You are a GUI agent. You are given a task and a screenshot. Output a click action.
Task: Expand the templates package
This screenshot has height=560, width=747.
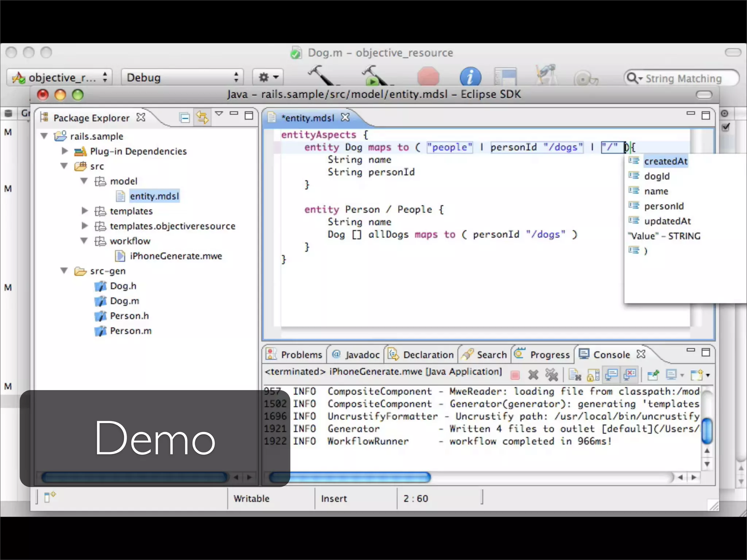coord(85,211)
